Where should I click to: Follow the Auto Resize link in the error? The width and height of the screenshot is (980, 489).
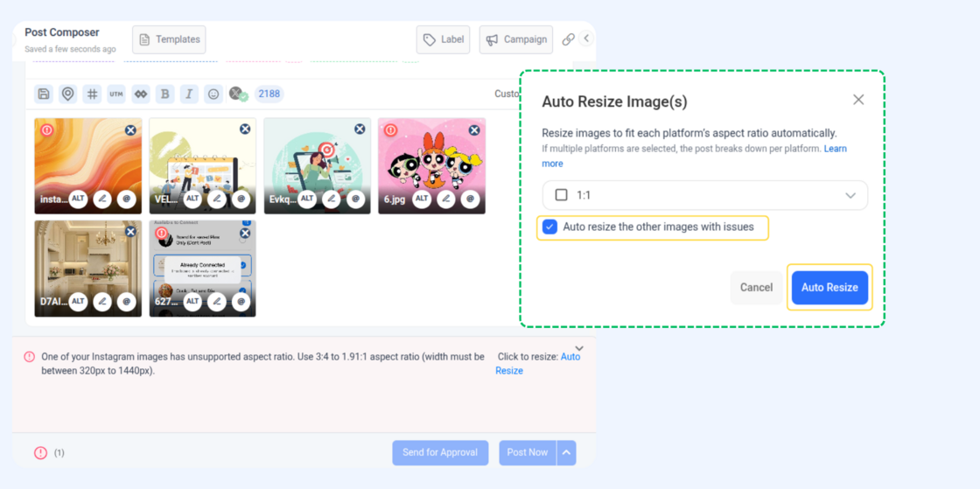pos(570,357)
